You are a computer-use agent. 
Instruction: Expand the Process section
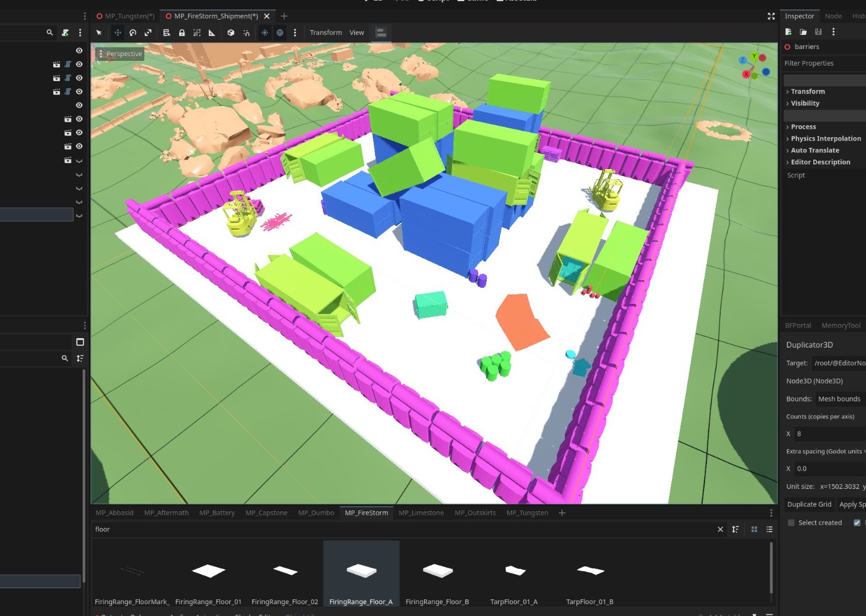point(803,127)
